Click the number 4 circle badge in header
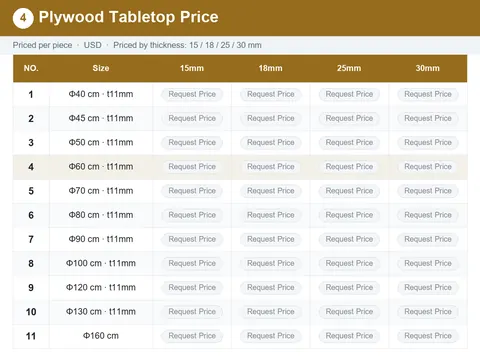This screenshot has width=480, height=361. tap(23, 18)
